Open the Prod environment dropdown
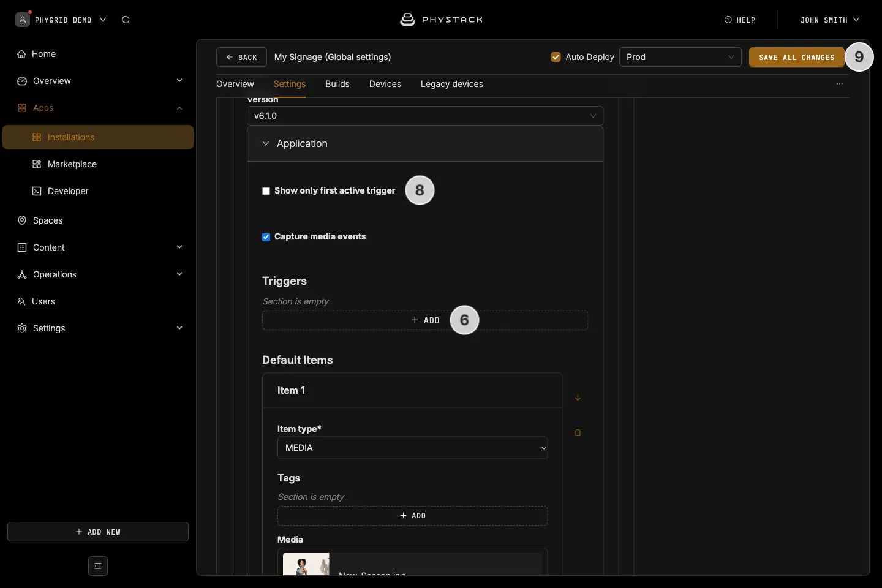 (680, 57)
